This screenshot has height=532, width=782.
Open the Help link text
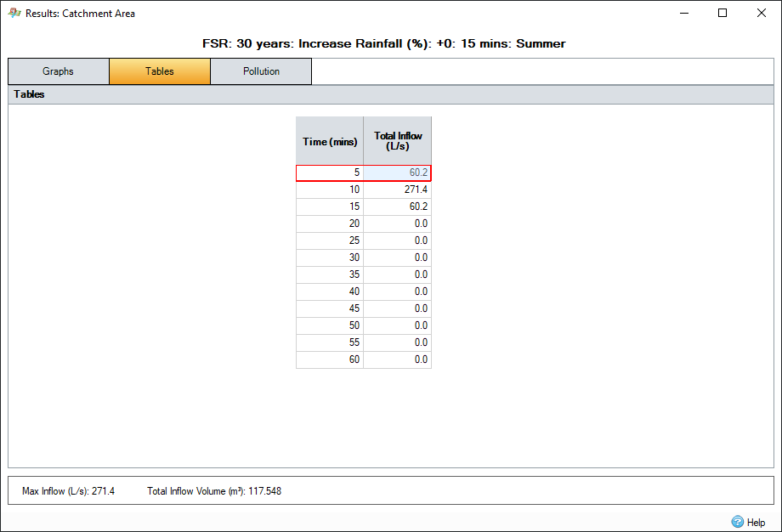(x=756, y=522)
